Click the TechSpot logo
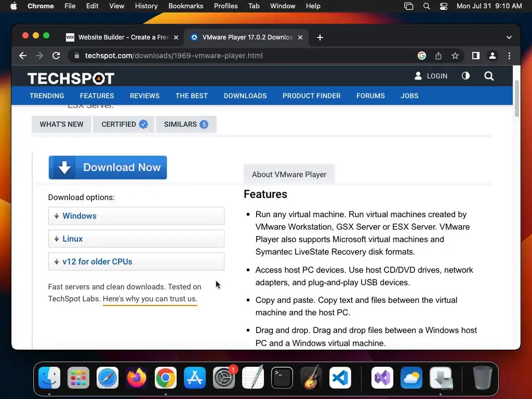 (x=71, y=78)
